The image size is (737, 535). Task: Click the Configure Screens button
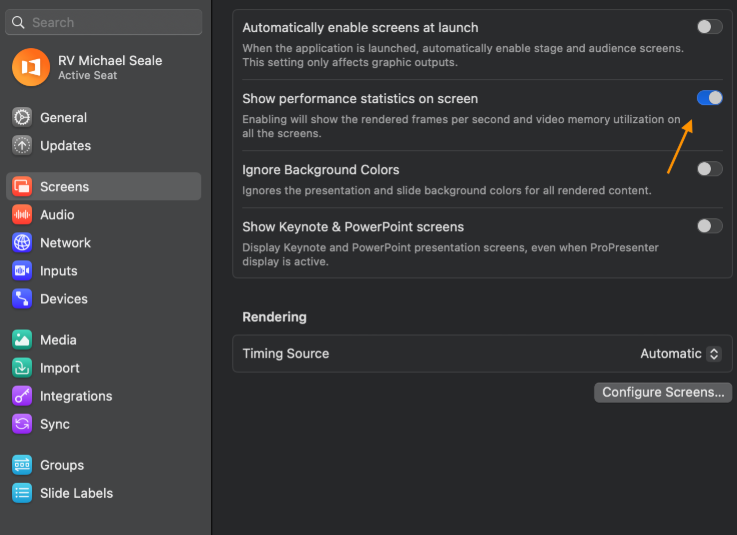tap(663, 392)
